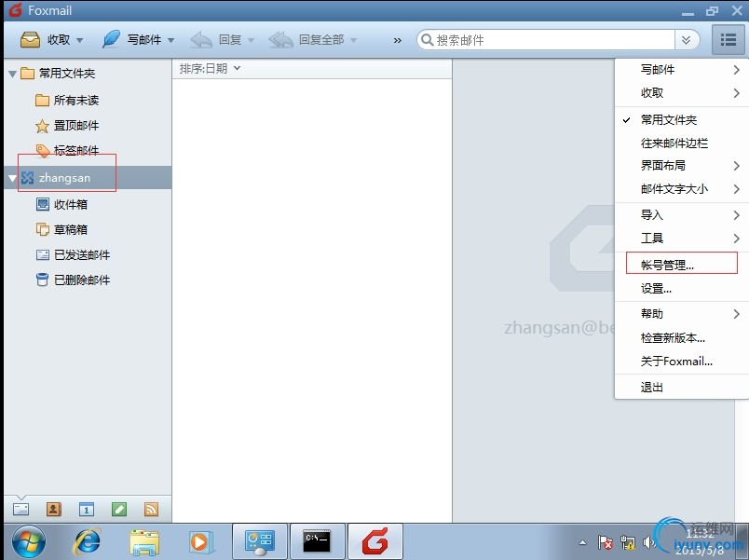Expand the toolbar overflow chevron
Viewport: 749px width, 560px height.
pos(398,41)
